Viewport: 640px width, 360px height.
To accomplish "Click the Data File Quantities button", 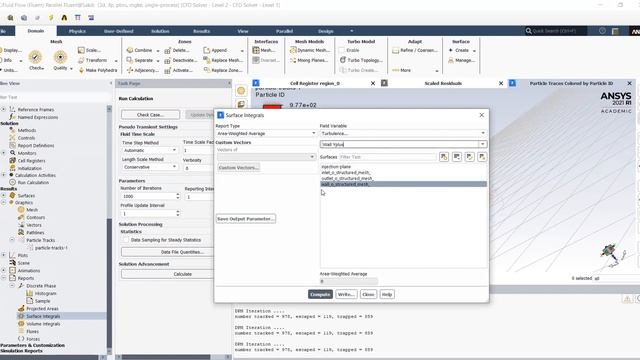I will tap(182, 252).
